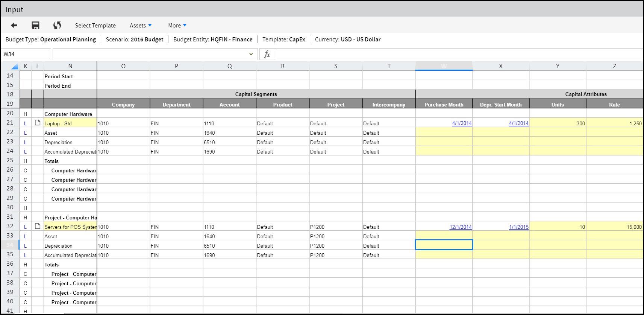The image size is (644, 315).
Task: Select column header Z
Action: pos(614,66)
